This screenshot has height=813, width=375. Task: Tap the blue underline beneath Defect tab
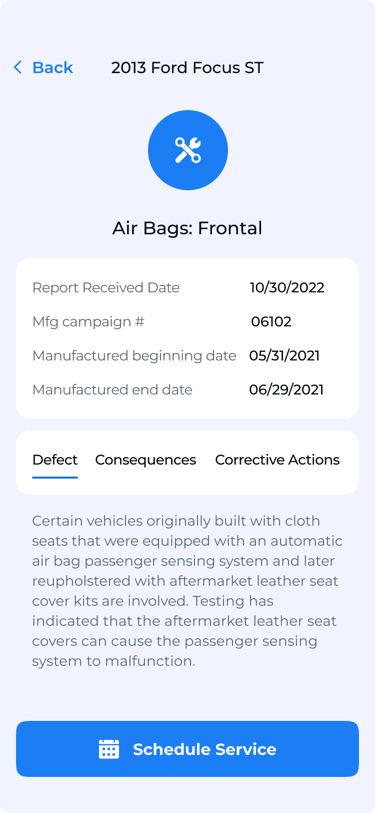[55, 477]
